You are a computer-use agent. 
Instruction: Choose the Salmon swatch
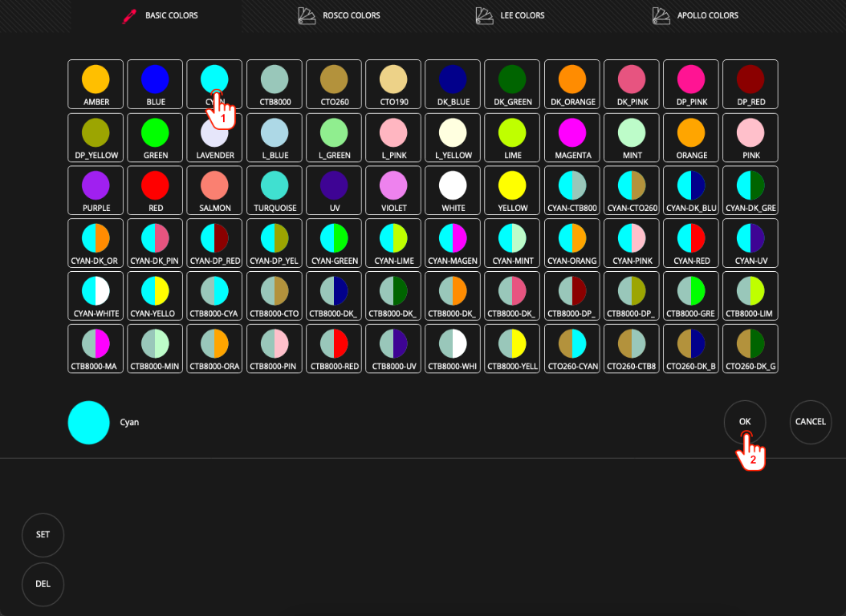(214, 190)
